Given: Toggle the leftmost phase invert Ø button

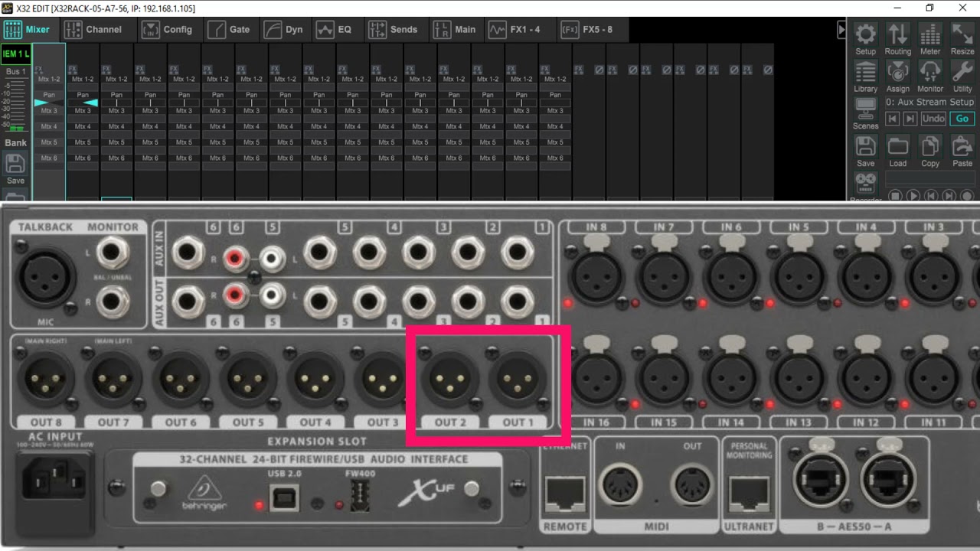Looking at the screenshot, I should 599,70.
